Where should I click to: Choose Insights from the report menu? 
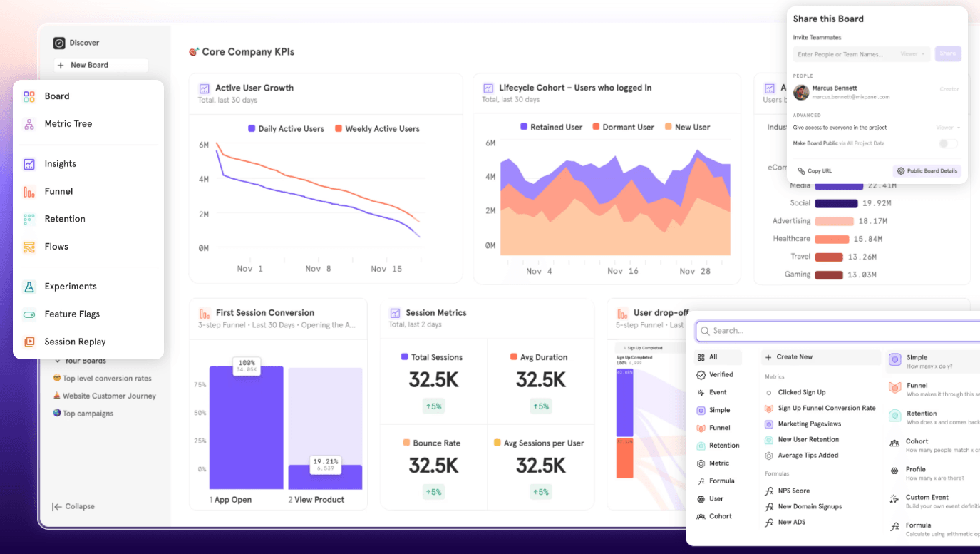click(x=60, y=164)
